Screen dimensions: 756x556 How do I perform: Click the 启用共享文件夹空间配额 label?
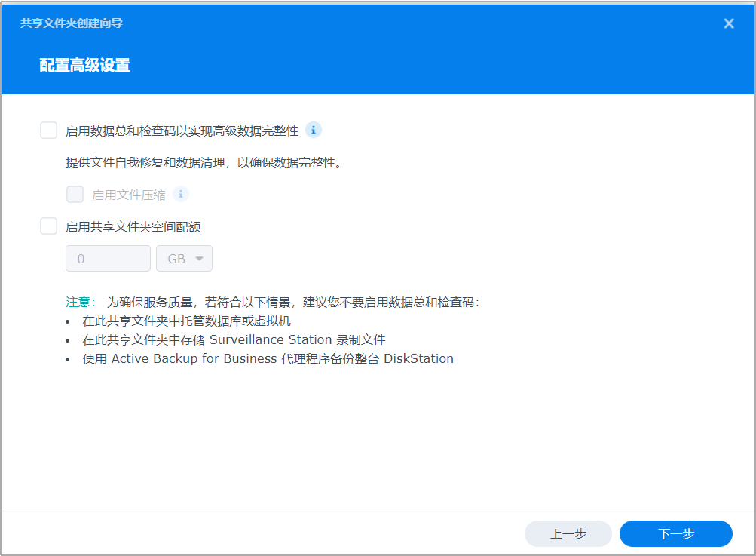pos(133,227)
